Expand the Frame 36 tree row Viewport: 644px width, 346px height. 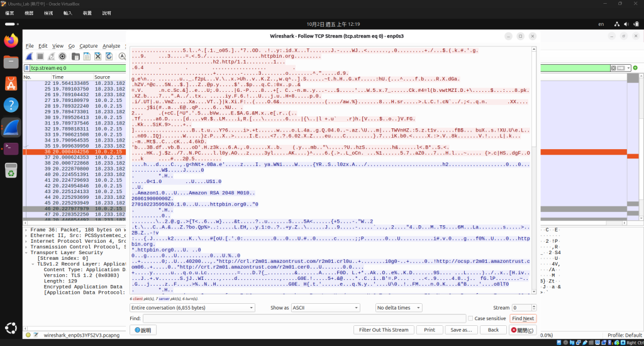26,230
